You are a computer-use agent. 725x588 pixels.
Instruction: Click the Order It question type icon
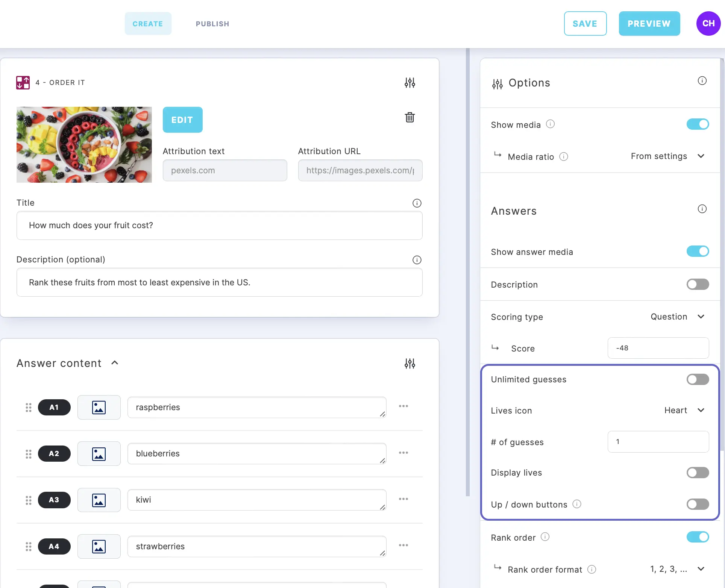pos(23,83)
